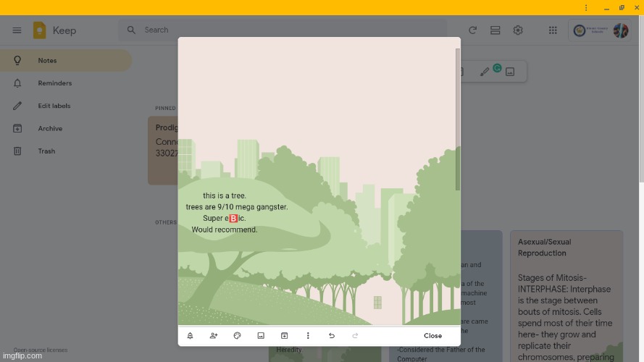Open the Google apps grid

553,30
